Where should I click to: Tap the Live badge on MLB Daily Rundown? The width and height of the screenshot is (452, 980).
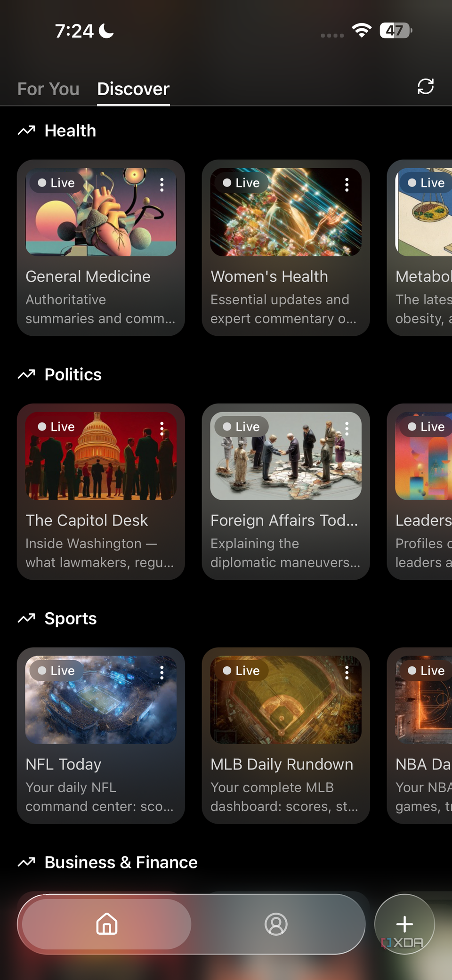click(242, 671)
